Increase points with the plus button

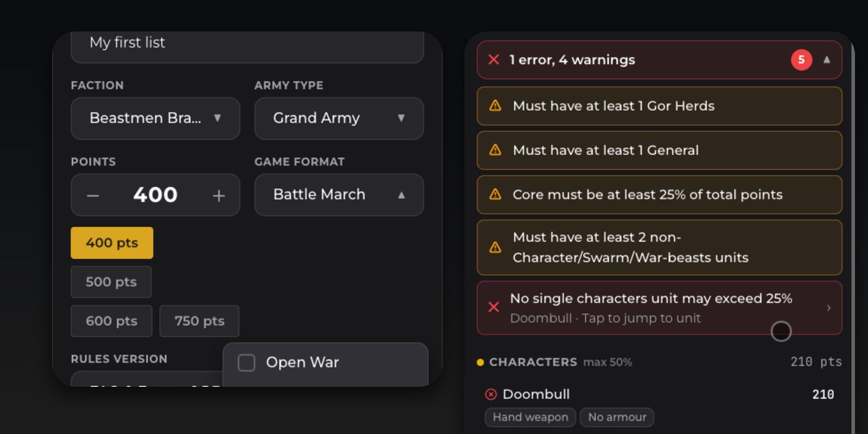click(219, 195)
